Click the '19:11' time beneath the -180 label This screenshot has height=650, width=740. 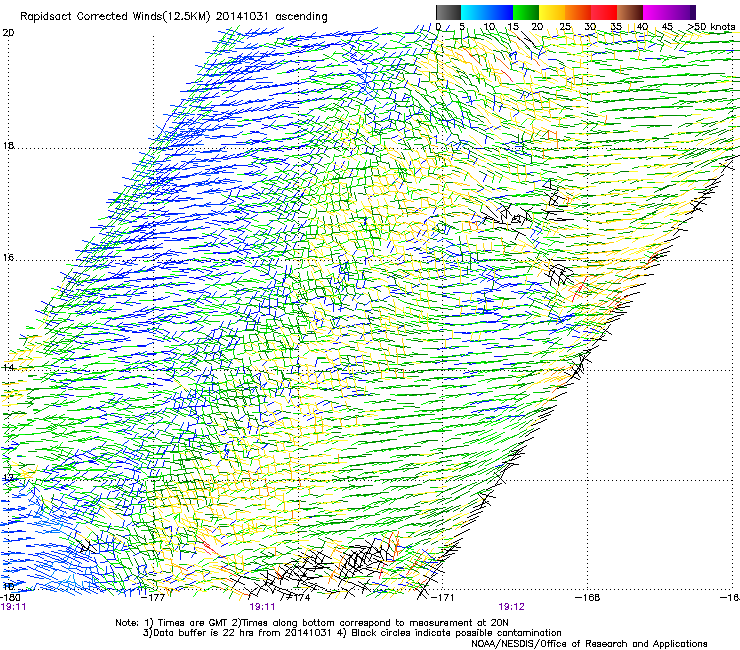click(13, 607)
